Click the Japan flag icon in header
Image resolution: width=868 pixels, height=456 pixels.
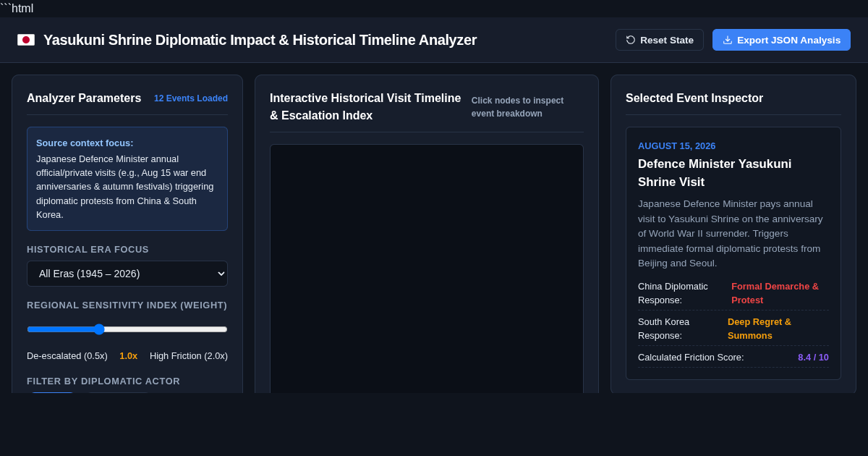[26, 40]
